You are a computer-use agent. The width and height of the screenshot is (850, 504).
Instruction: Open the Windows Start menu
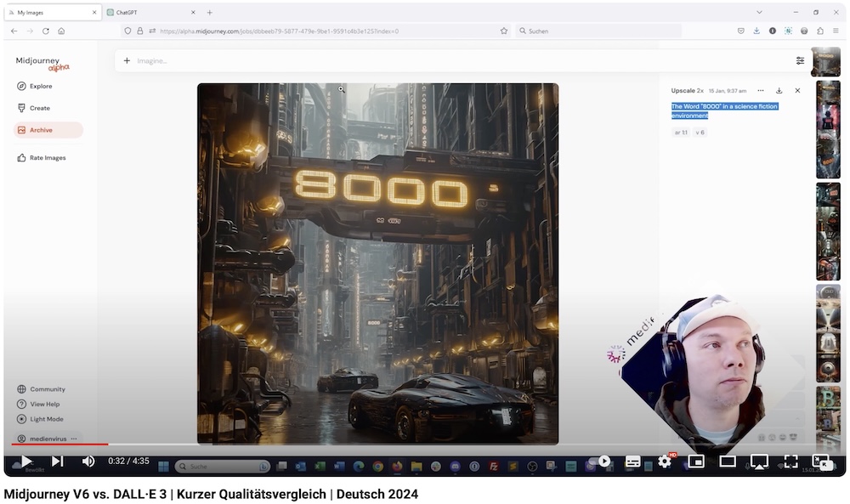[163, 466]
